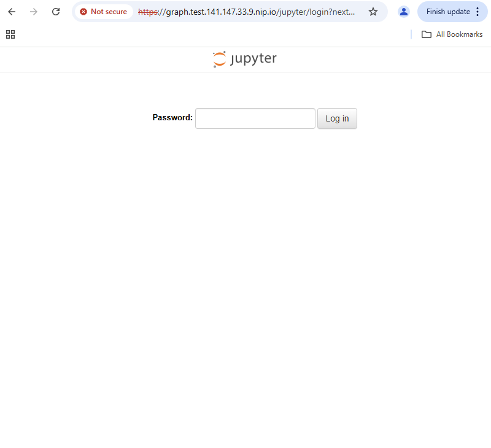Screen dimensions: 491x448
Task: Click the back navigation arrow
Action: click(x=12, y=12)
